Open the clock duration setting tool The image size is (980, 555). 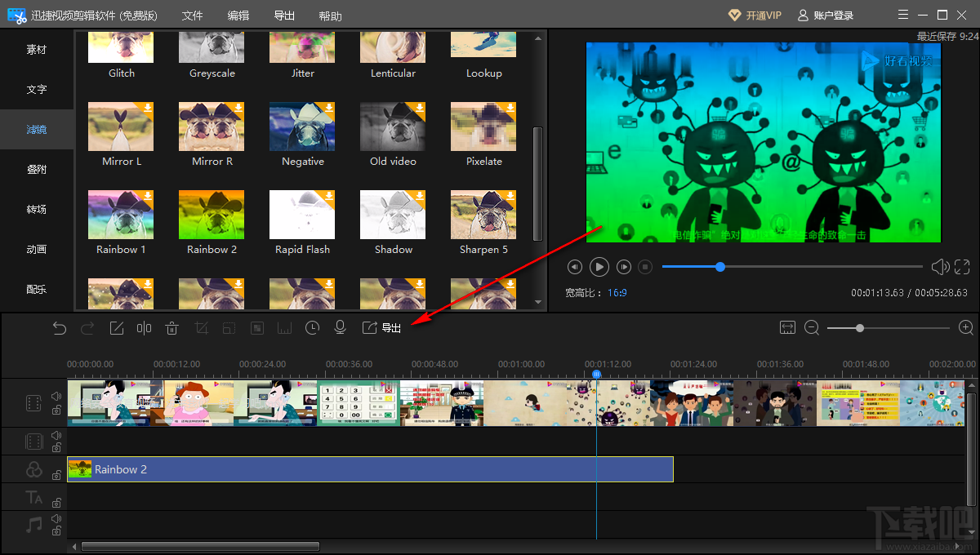(312, 328)
